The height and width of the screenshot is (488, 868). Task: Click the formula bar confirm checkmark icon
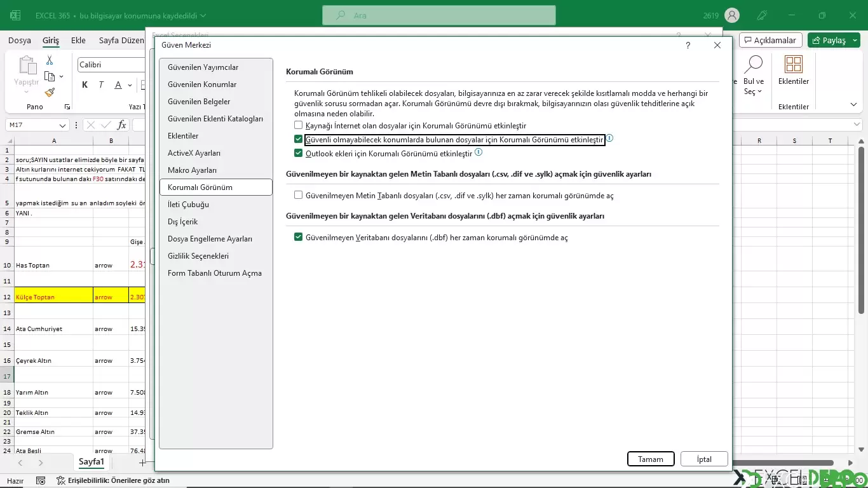point(106,125)
